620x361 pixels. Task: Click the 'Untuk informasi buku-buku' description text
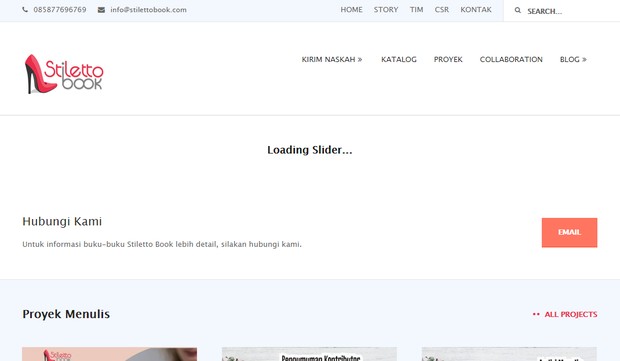(162, 244)
